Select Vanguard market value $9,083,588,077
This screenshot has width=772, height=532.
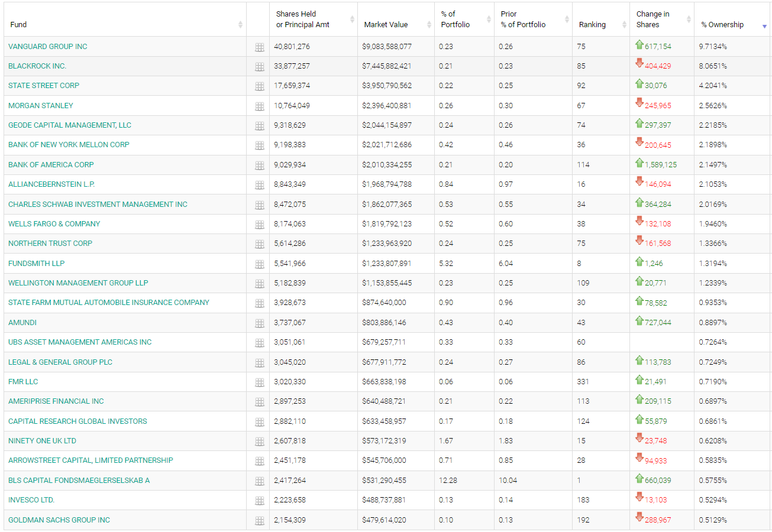(x=387, y=47)
